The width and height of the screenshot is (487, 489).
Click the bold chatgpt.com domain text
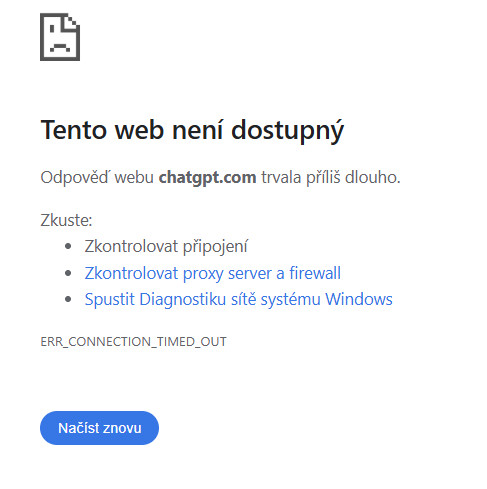[207, 177]
